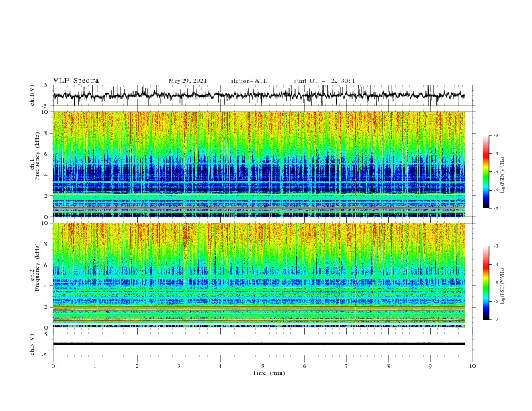The image size is (532, 411).
Task: Click the ch.3 voltage trace panel
Action: (x=263, y=345)
